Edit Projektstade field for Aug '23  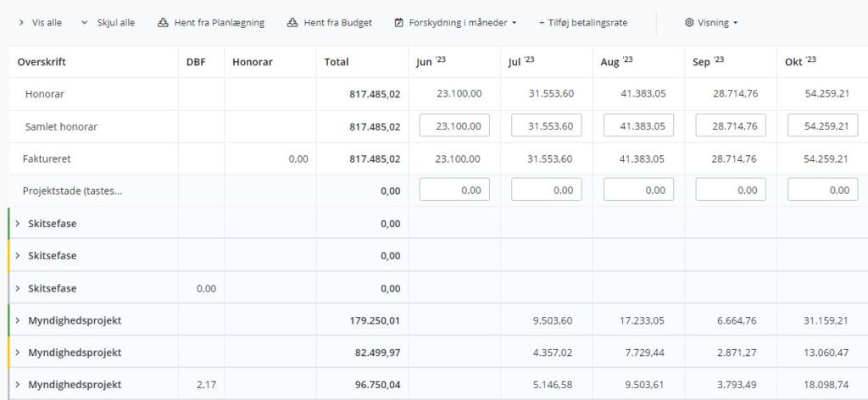point(638,190)
